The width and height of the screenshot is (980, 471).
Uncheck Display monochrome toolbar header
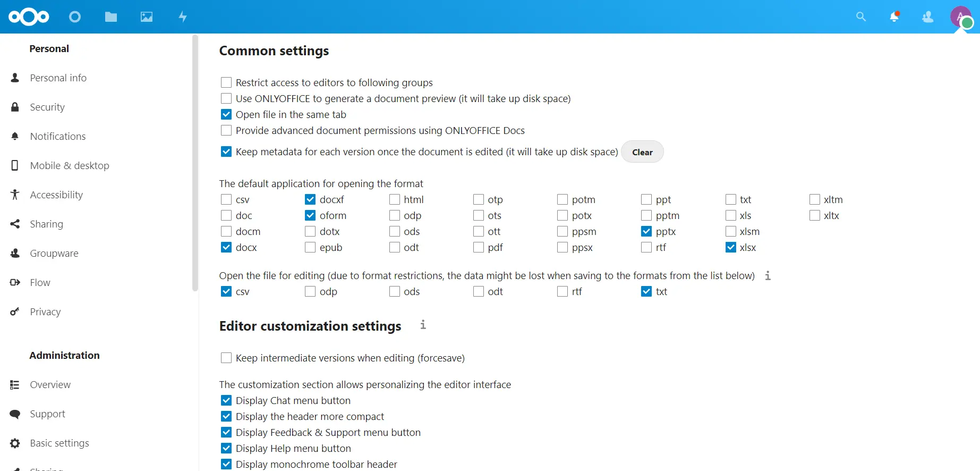click(226, 464)
